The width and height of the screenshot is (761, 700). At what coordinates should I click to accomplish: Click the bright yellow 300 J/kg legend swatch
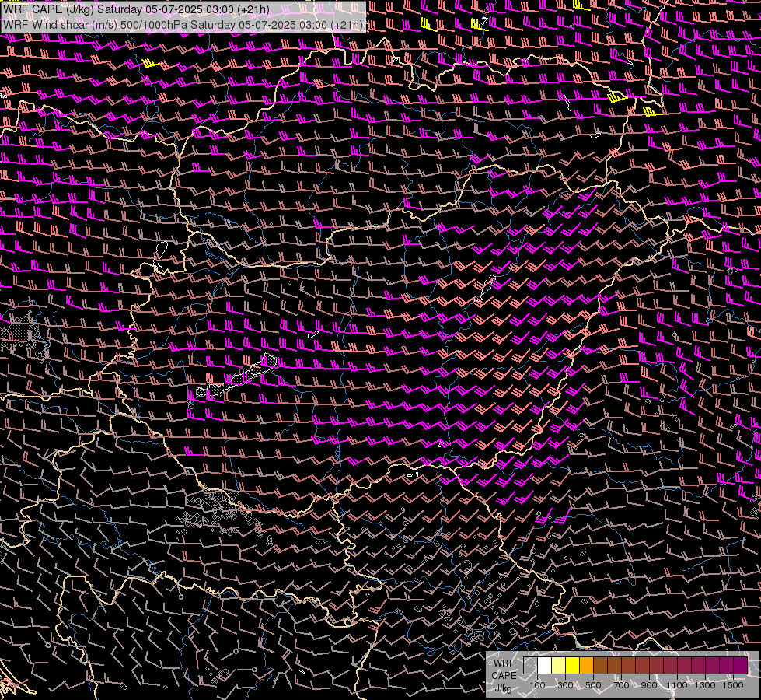573,666
